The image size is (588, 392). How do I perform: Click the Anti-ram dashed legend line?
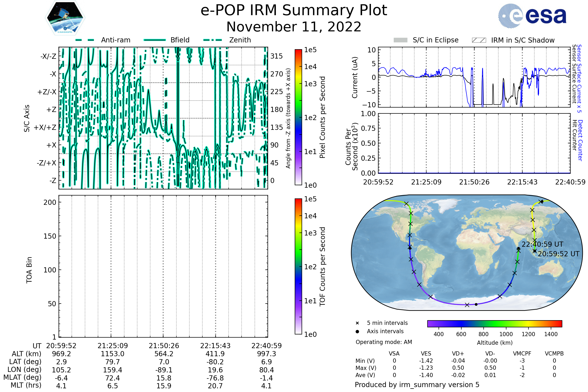click(x=85, y=40)
